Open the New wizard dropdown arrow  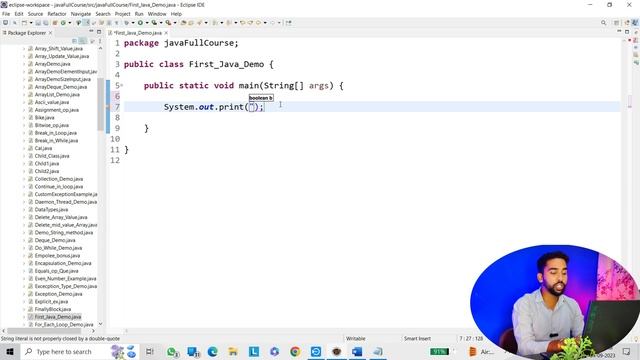pyautogui.click(x=31, y=23)
